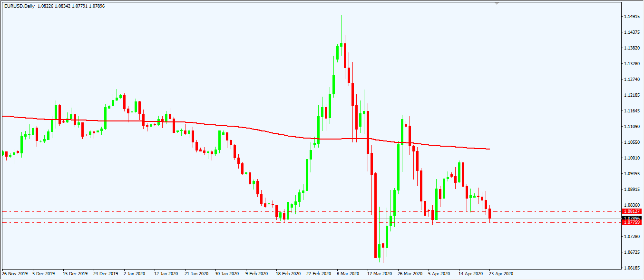Image resolution: width=644 pixels, height=280 pixels.
Task: Click the 1.10010 price axis label
Action: [x=632, y=158]
